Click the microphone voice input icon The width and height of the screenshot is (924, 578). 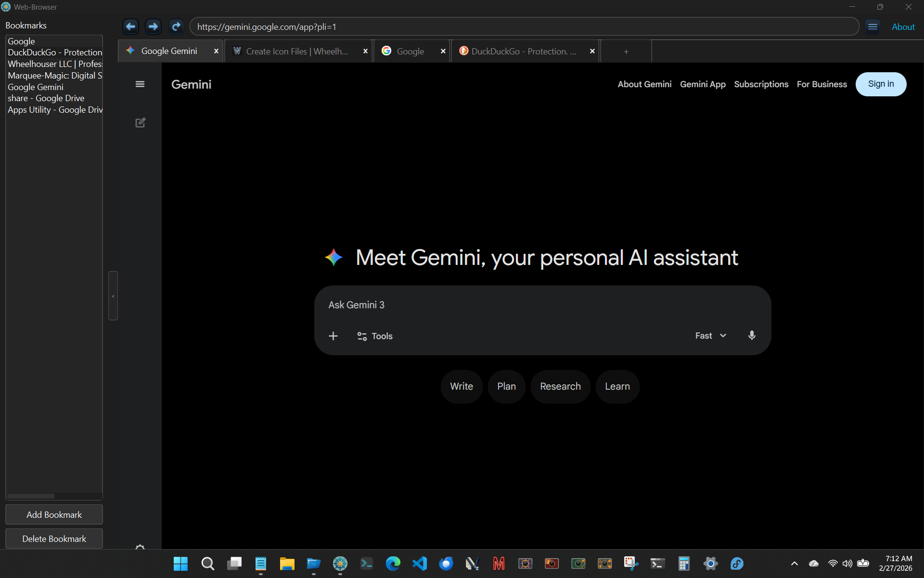tap(752, 336)
